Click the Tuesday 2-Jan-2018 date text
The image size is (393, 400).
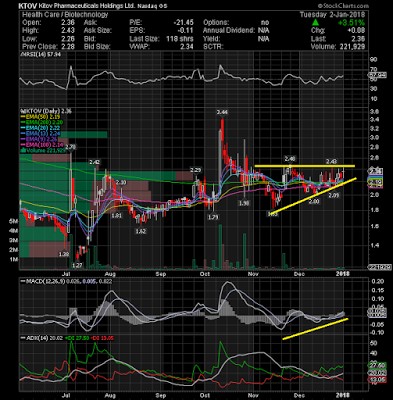point(332,15)
